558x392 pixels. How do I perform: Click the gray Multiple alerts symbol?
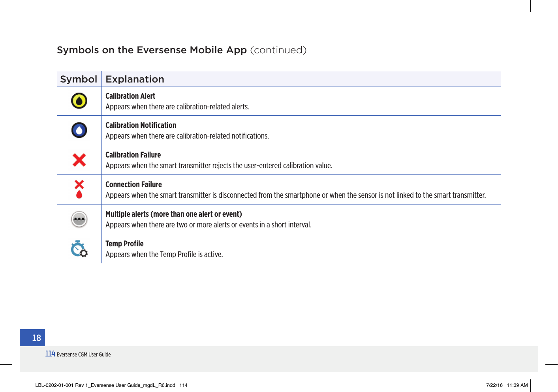pos(79,219)
